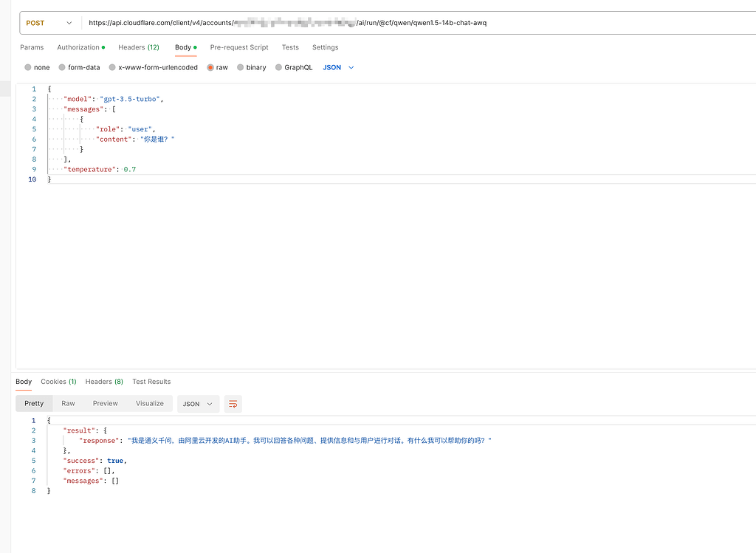Click the "success" key in response
Viewport: 756px width, 553px height.
point(81,461)
